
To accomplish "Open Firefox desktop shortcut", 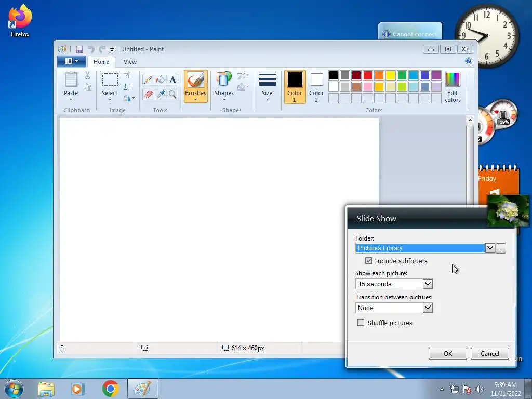I will pyautogui.click(x=20, y=20).
